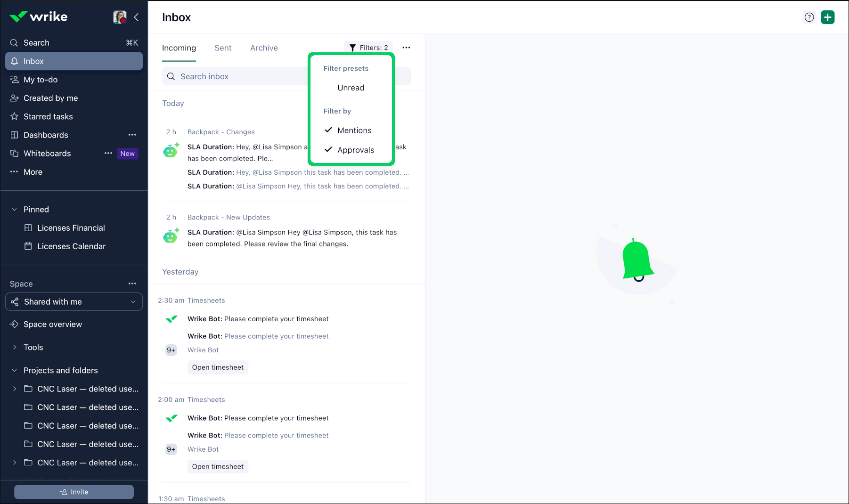Switch to the Sent tab
The width and height of the screenshot is (849, 504).
(x=223, y=48)
